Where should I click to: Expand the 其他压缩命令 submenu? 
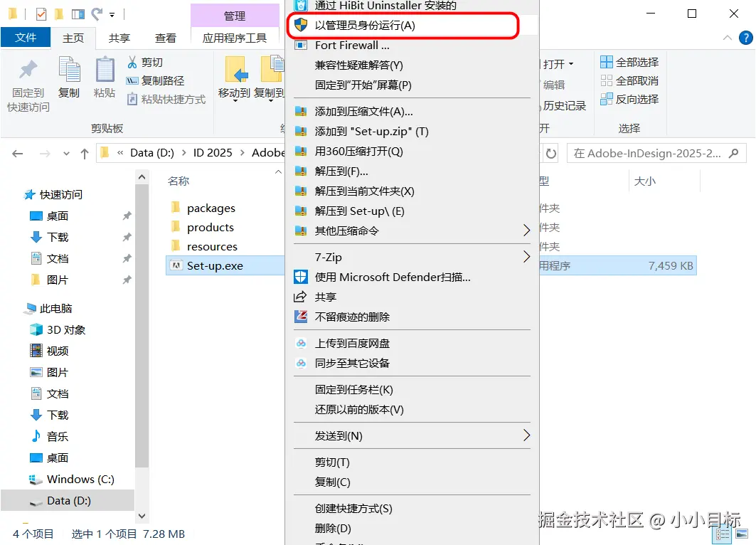point(412,231)
